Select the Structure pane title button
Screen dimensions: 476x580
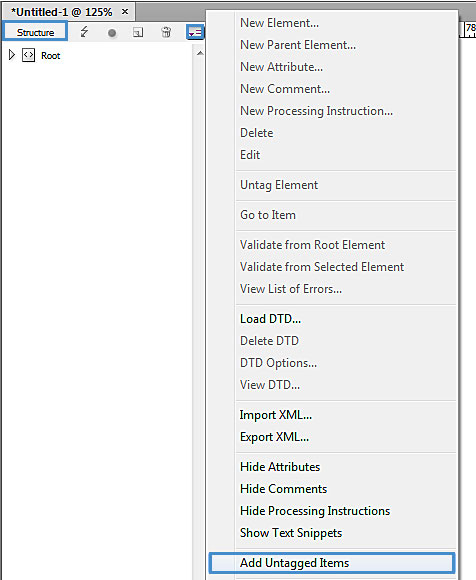tap(36, 32)
